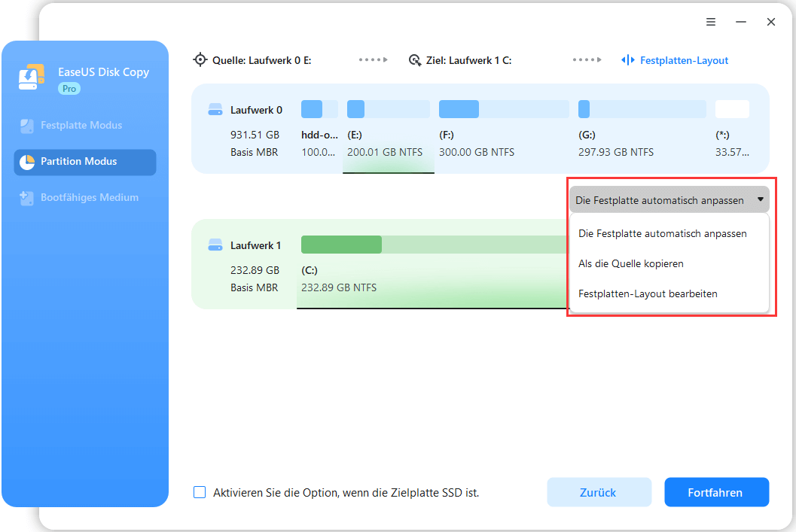
Task: Click the (*:) partition label
Action: [x=722, y=135]
